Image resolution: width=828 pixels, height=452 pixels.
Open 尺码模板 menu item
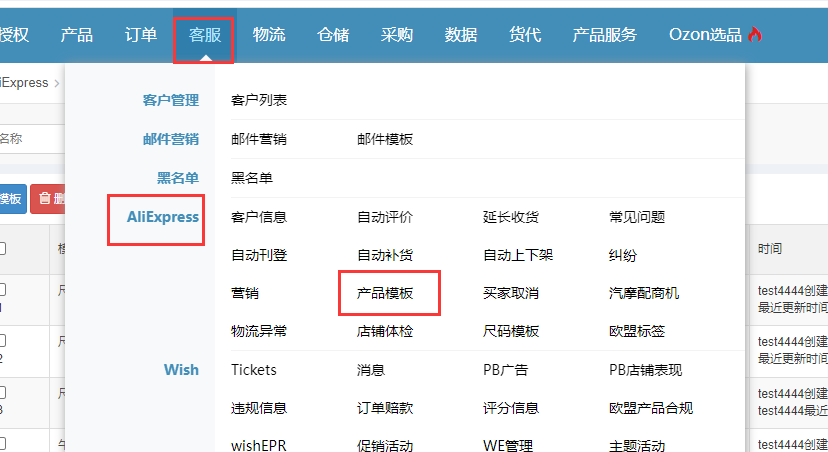(x=511, y=331)
